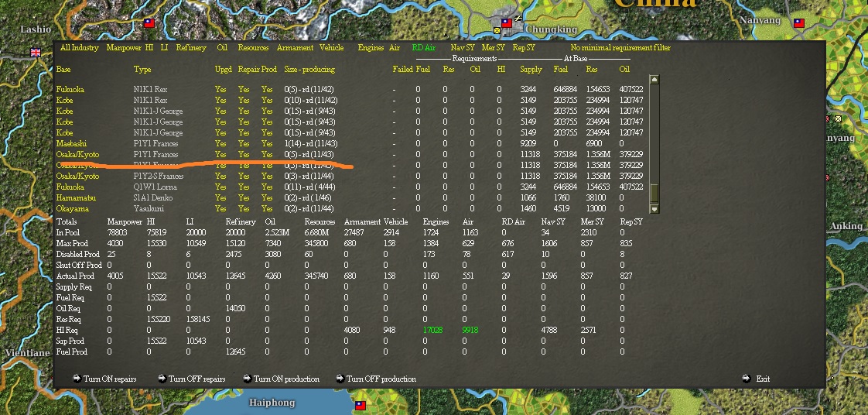Toggle Prod Yes for Hamamatsu S1A1 Denko
This screenshot has width=868, height=415.
267,197
